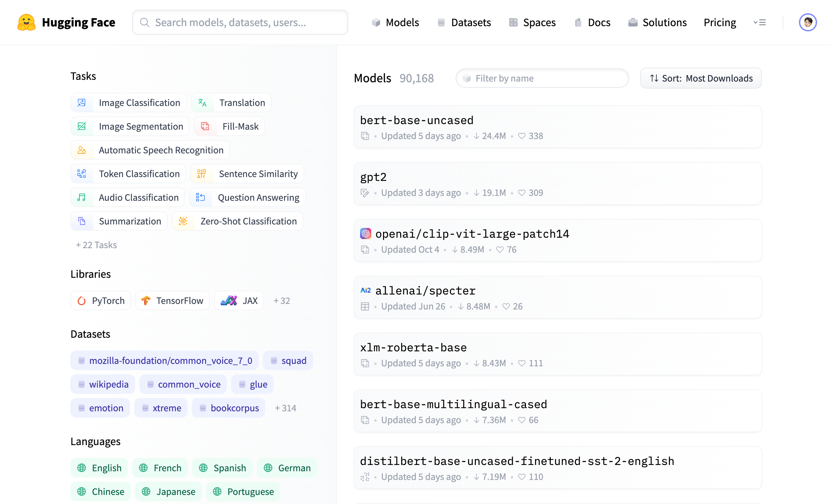This screenshot has height=504, width=831.
Task: Select the Token Classification filter
Action: pos(128,174)
